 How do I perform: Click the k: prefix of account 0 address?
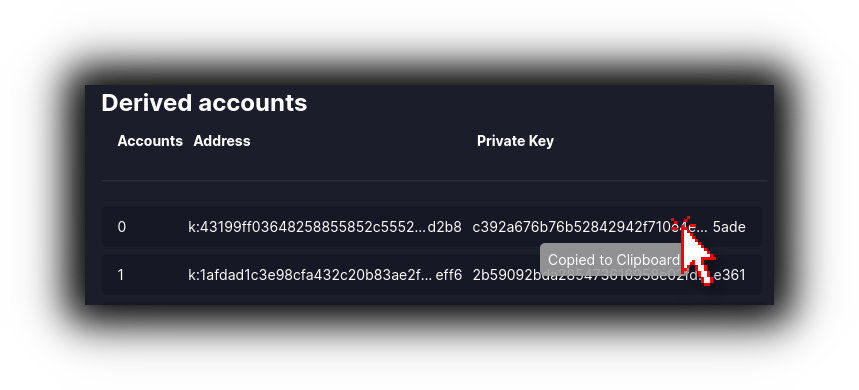pyautogui.click(x=193, y=227)
